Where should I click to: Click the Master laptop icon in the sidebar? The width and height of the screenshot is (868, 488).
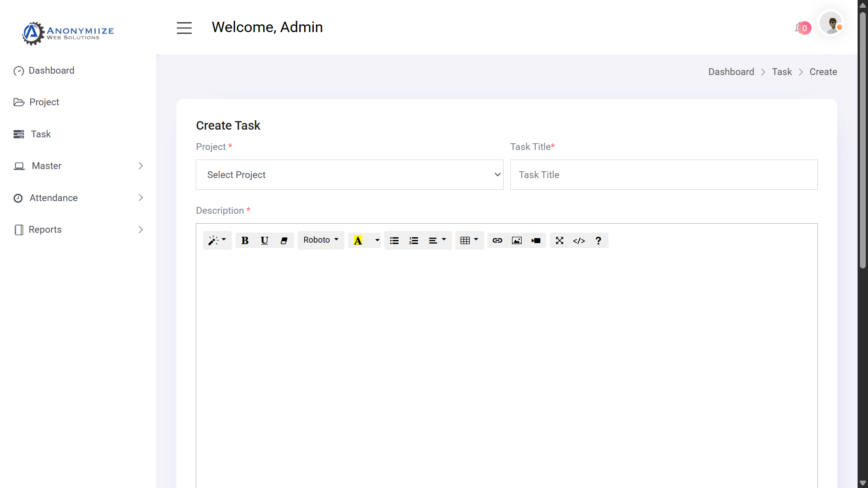pyautogui.click(x=19, y=166)
